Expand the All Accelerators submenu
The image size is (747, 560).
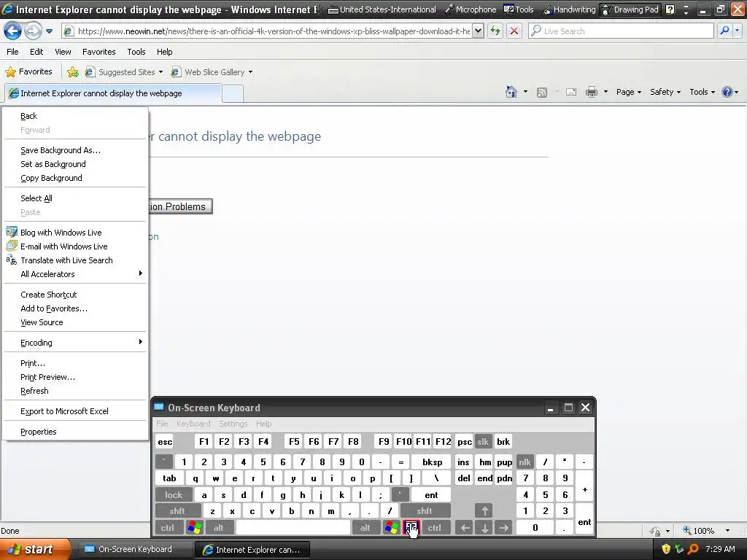(x=75, y=274)
